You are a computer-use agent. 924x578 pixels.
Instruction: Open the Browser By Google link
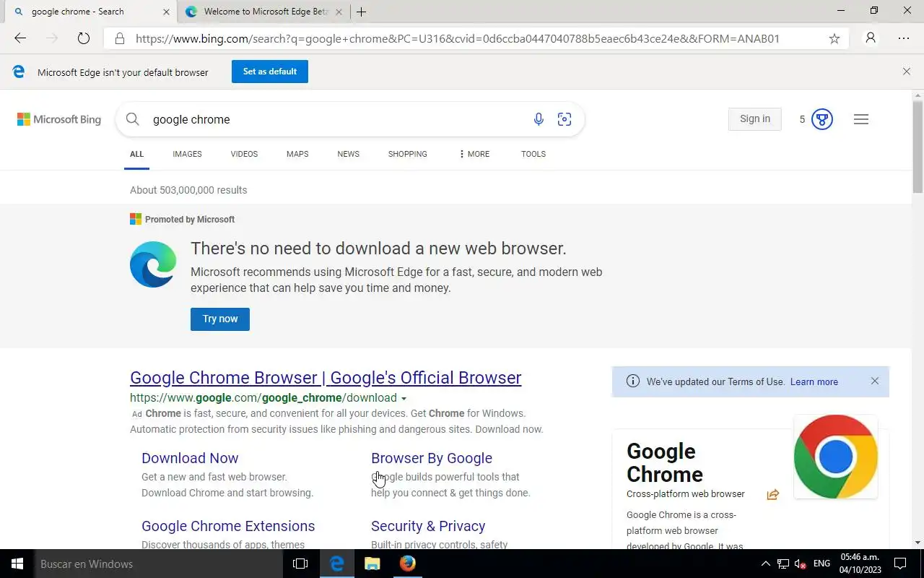[x=432, y=458]
